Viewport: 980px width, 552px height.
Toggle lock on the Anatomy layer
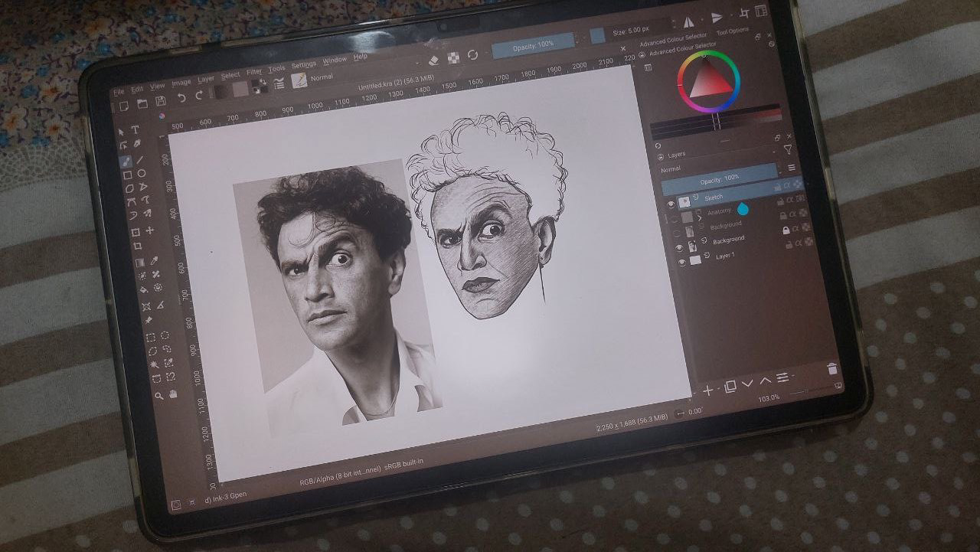[781, 201]
